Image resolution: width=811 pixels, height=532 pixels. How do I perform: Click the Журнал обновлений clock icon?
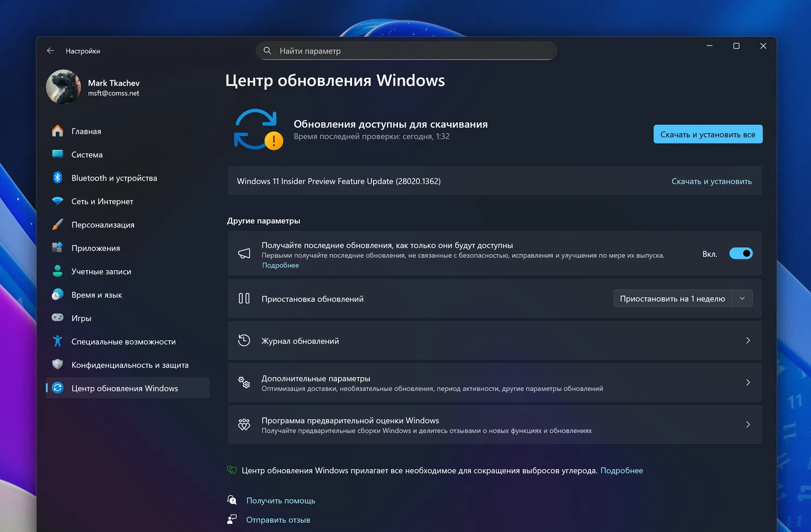244,340
